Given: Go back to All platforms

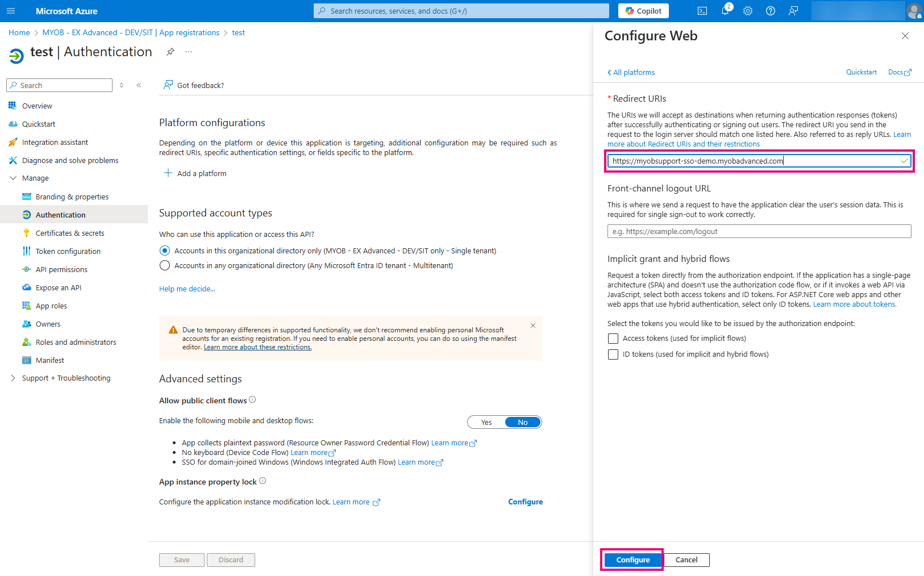Looking at the screenshot, I should (631, 72).
